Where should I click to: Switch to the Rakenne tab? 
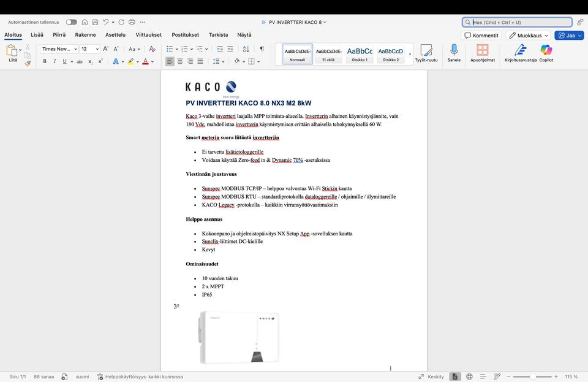coord(86,34)
